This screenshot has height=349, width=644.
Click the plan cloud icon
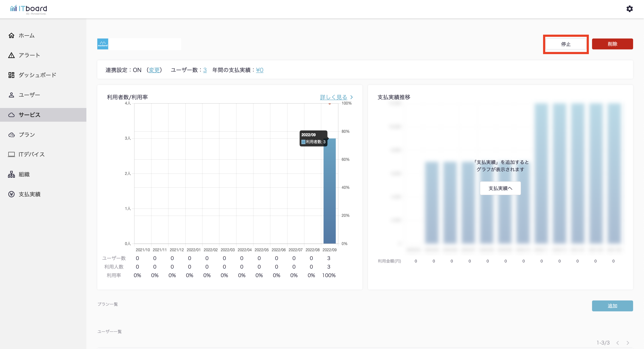coord(11,135)
